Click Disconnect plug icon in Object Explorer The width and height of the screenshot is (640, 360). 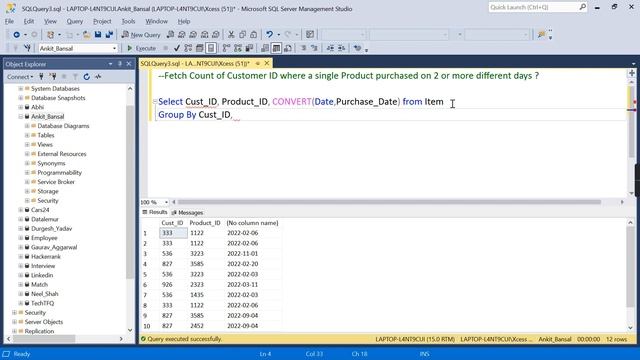point(52,77)
